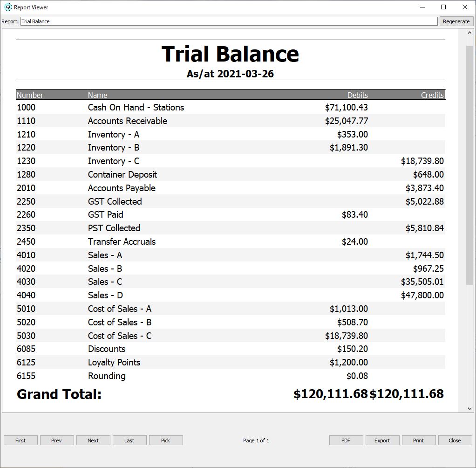The image size is (476, 468).
Task: Click the $18,739.80 credit for Inventory - C
Action: (x=422, y=161)
